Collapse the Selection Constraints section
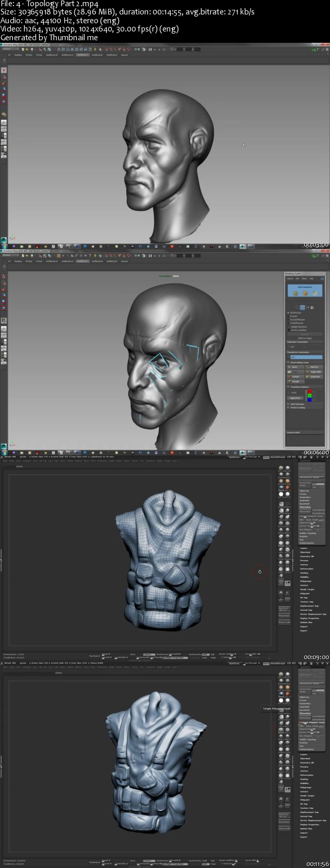 304,342
